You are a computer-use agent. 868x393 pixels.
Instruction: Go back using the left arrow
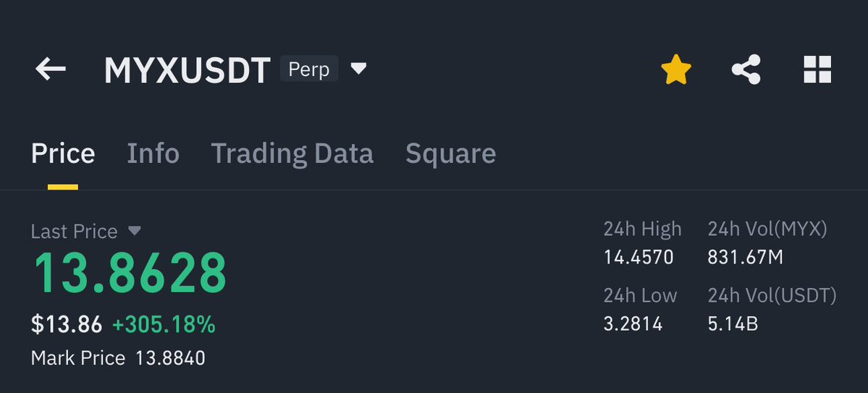[51, 69]
